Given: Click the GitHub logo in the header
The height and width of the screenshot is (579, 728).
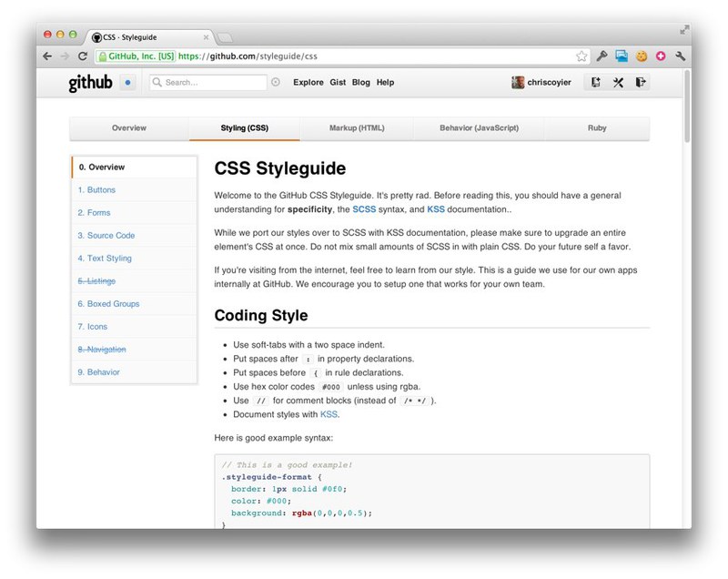Looking at the screenshot, I should [x=89, y=82].
